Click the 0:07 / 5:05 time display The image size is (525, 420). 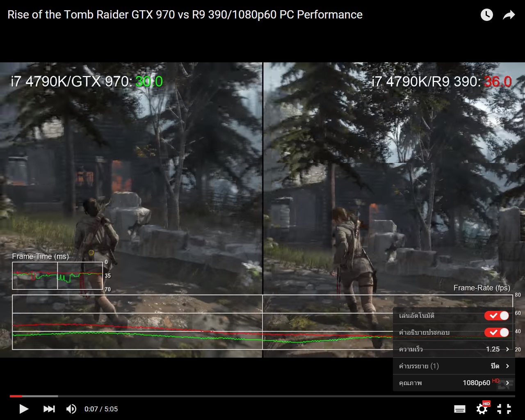coord(101,409)
